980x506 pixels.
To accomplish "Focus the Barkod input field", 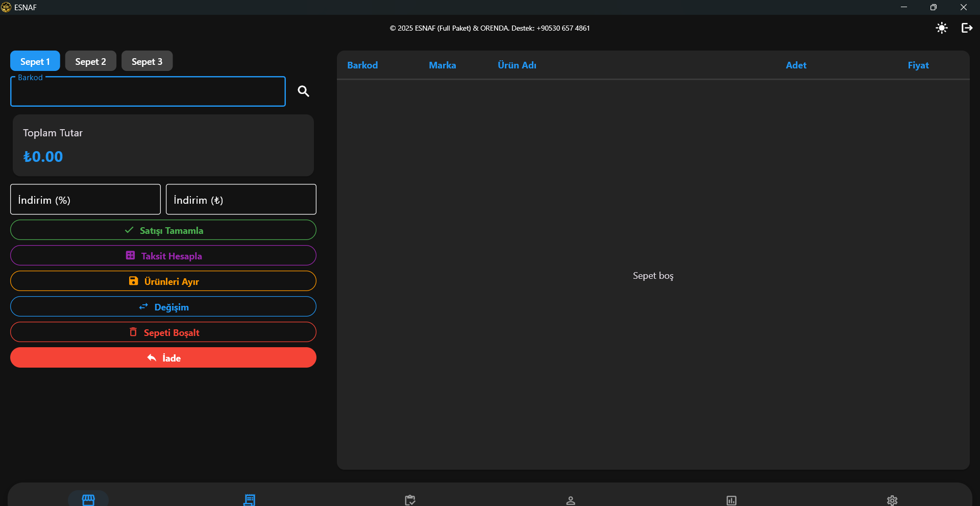I will pyautogui.click(x=148, y=92).
